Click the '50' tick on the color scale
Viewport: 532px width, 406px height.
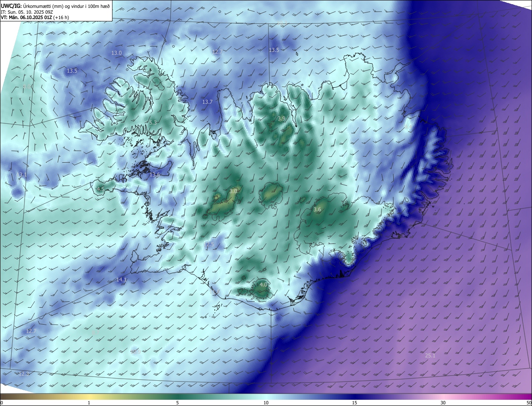click(x=529, y=403)
